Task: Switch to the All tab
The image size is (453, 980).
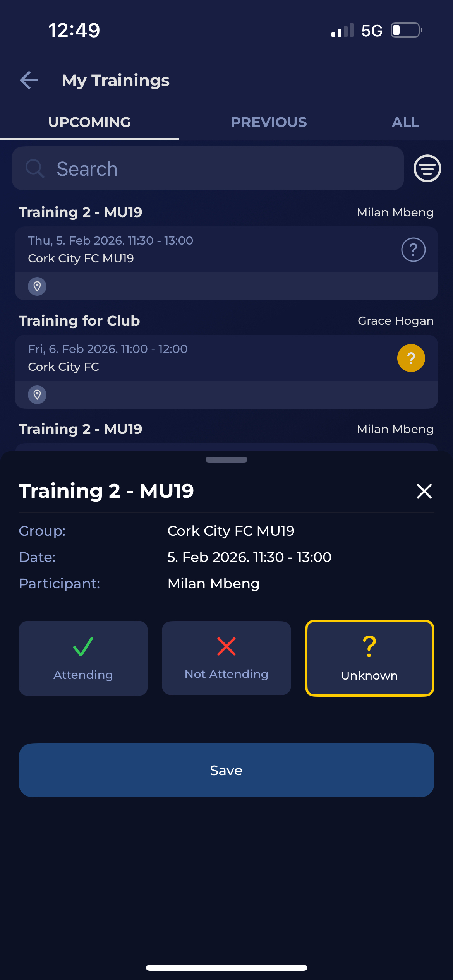Action: point(405,122)
